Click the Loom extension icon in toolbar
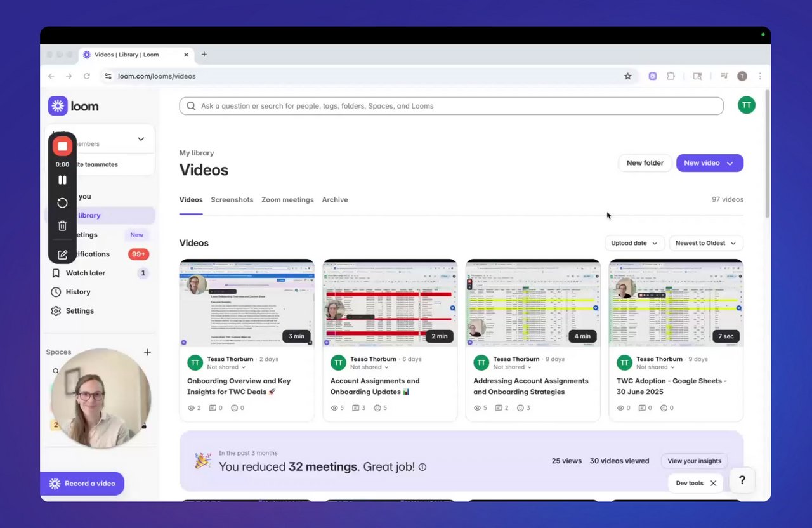 (652, 76)
